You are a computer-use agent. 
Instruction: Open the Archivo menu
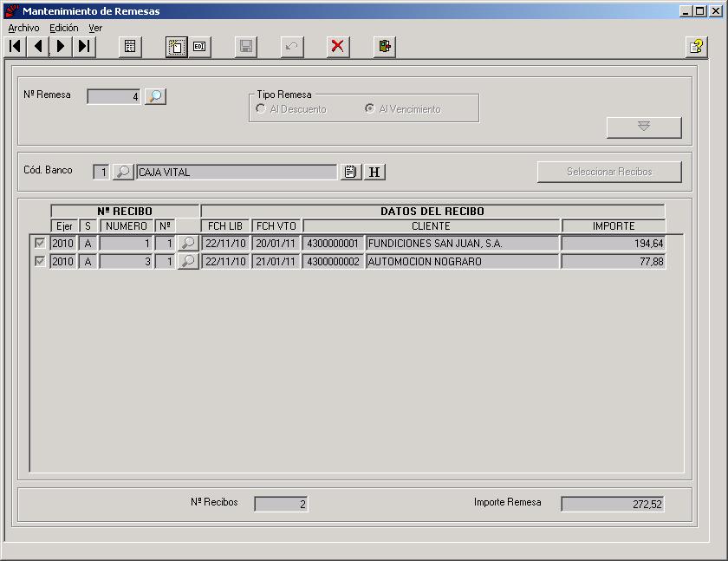(x=23, y=28)
